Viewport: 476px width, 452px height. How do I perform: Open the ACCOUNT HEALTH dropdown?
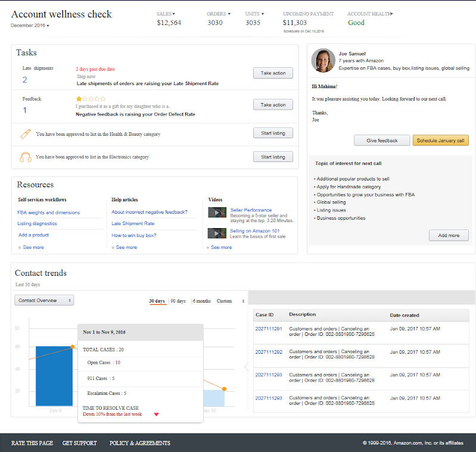(370, 14)
